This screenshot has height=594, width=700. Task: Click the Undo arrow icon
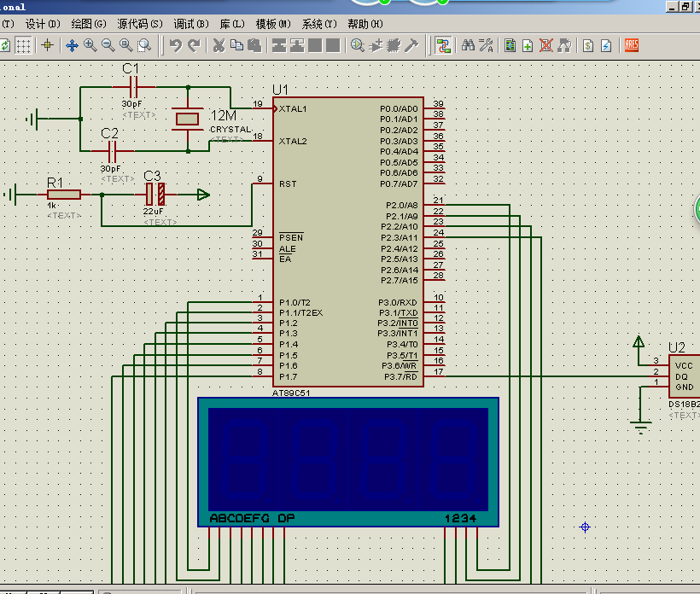pos(176,45)
